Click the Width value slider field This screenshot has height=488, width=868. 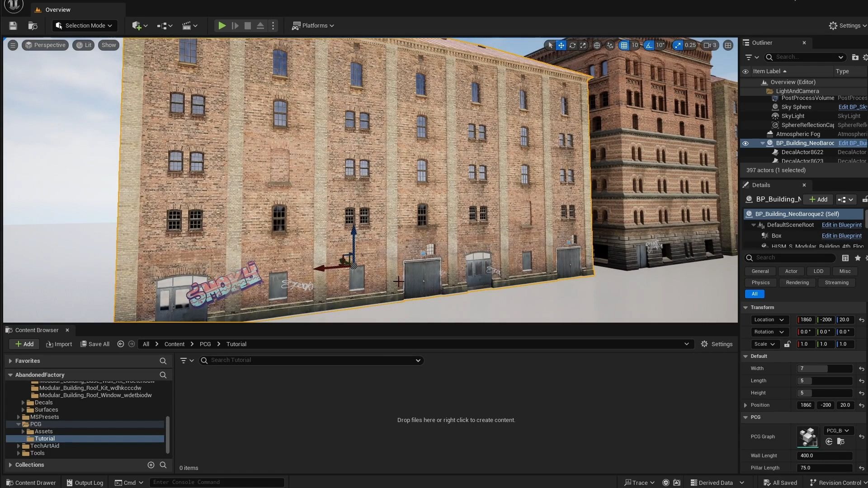coord(824,368)
